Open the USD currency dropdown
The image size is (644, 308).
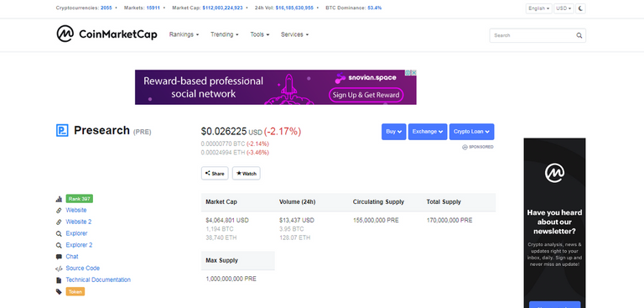tap(563, 8)
